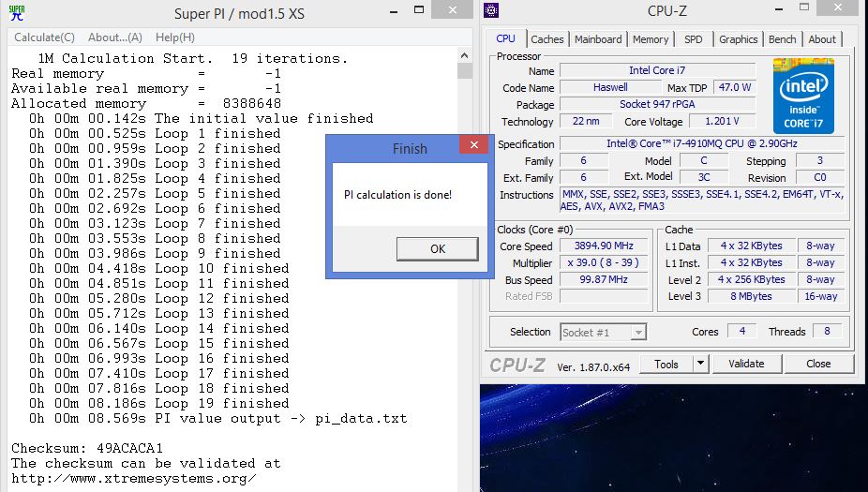Click the Level 2 4 x 256 KBytes value
The image size is (868, 492).
pos(751,279)
